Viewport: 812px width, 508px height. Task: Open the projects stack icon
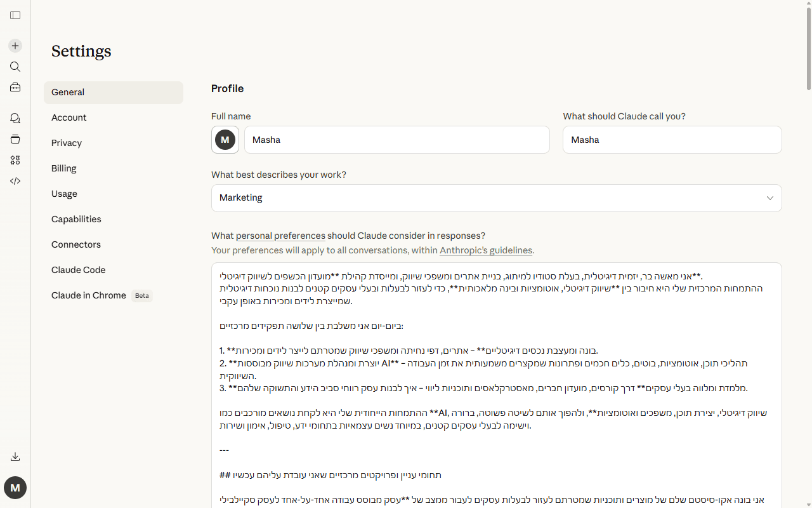click(15, 139)
